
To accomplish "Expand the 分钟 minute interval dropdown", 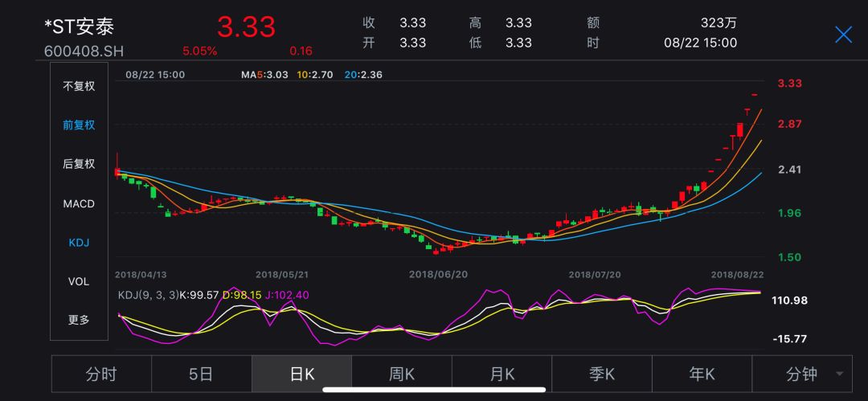I will point(800,374).
